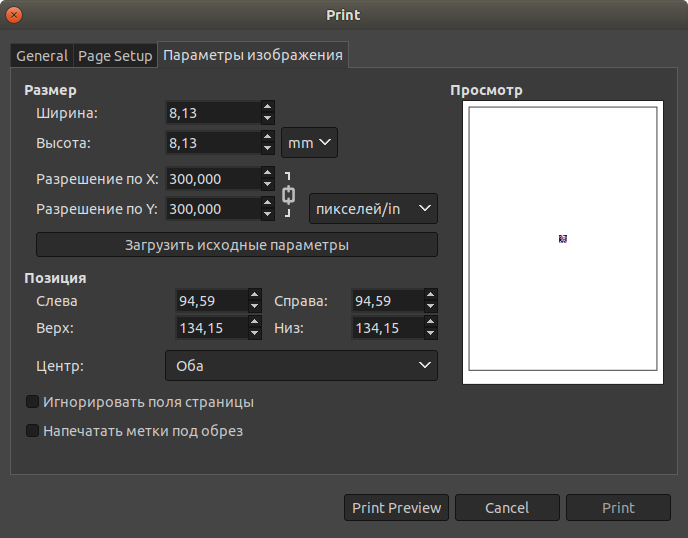Decrease Разрешение по X with down arrow
688x538 pixels.
click(x=268, y=185)
